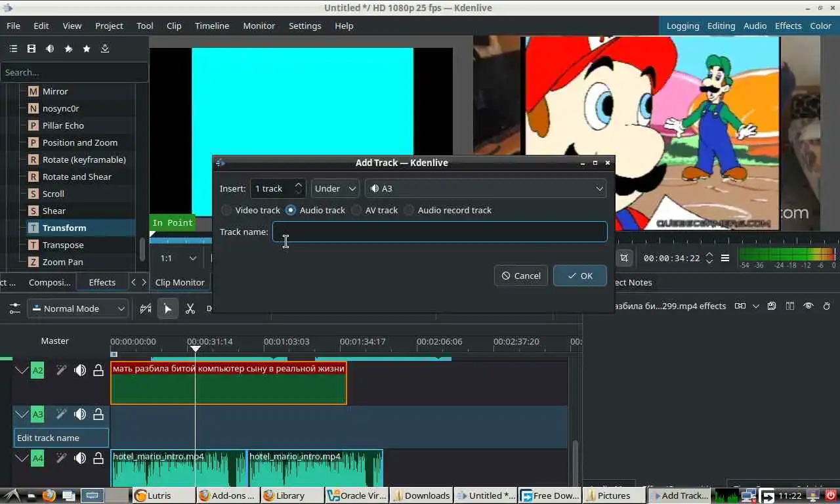Click Cancel in Add Track dialog

click(x=521, y=276)
